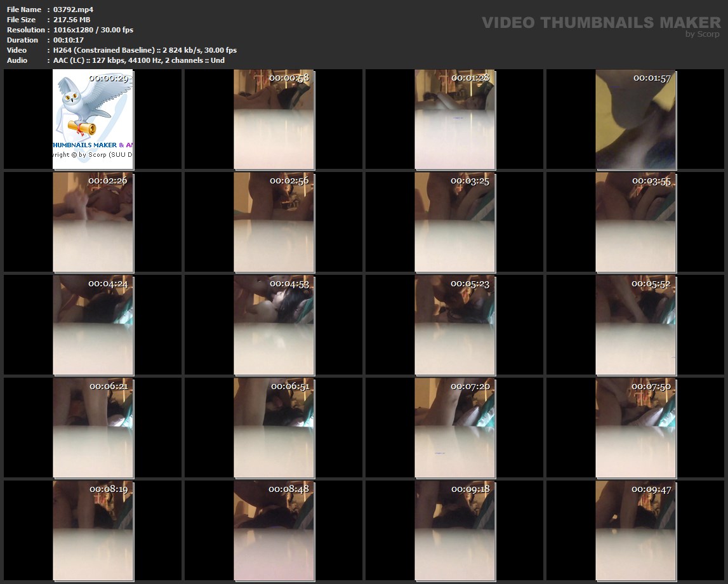The height and width of the screenshot is (584, 728).
Task: Click the 'Audio' label in header
Action: (17, 60)
